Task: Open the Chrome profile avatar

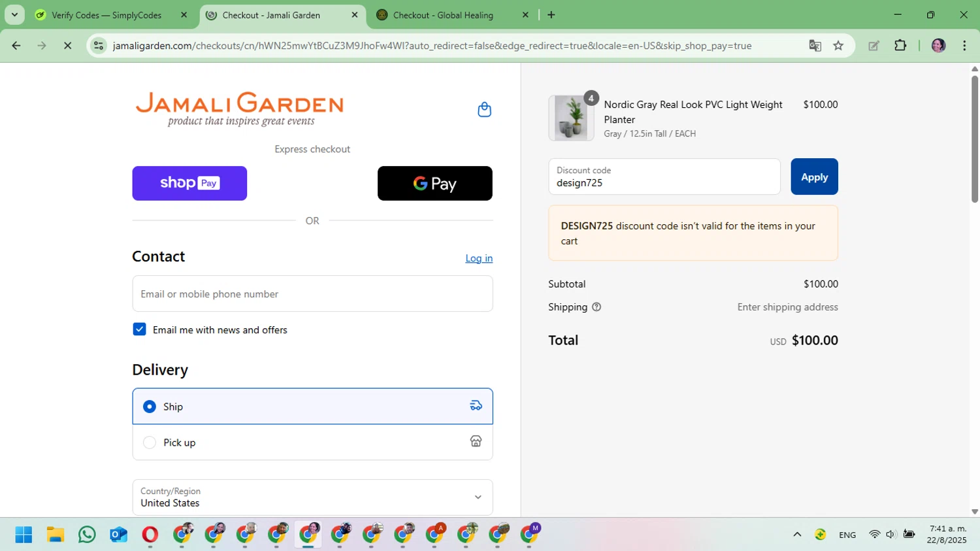Action: 939,46
